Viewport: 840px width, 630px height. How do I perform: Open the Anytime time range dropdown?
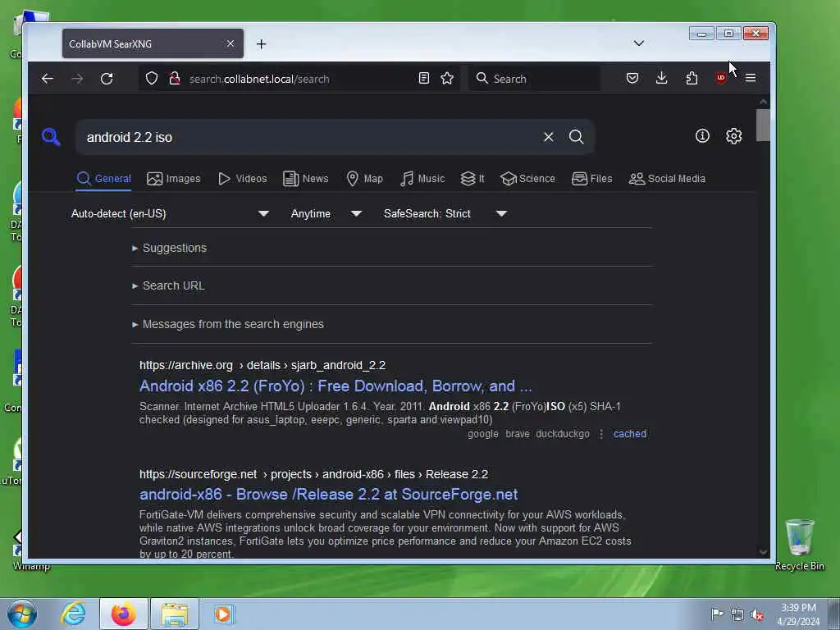pyautogui.click(x=326, y=214)
